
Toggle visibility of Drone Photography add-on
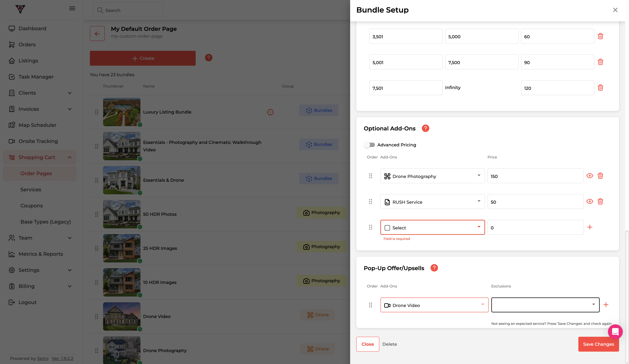(589, 176)
